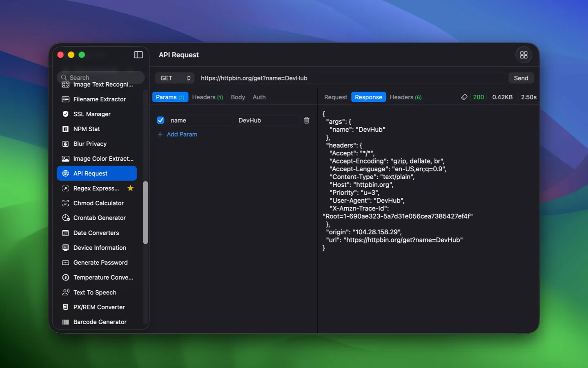Edit the name param key field

tap(200, 120)
